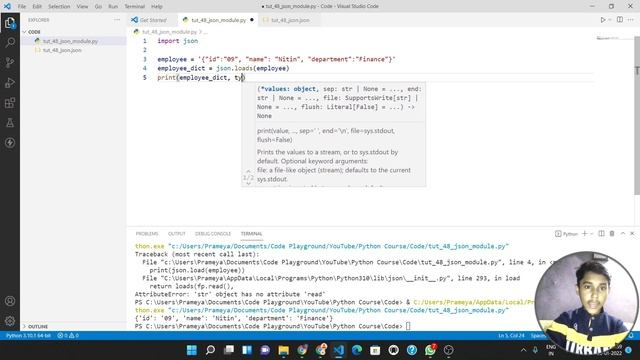Open the Search view in activity bar
The image size is (640, 360).
pyautogui.click(x=10, y=42)
